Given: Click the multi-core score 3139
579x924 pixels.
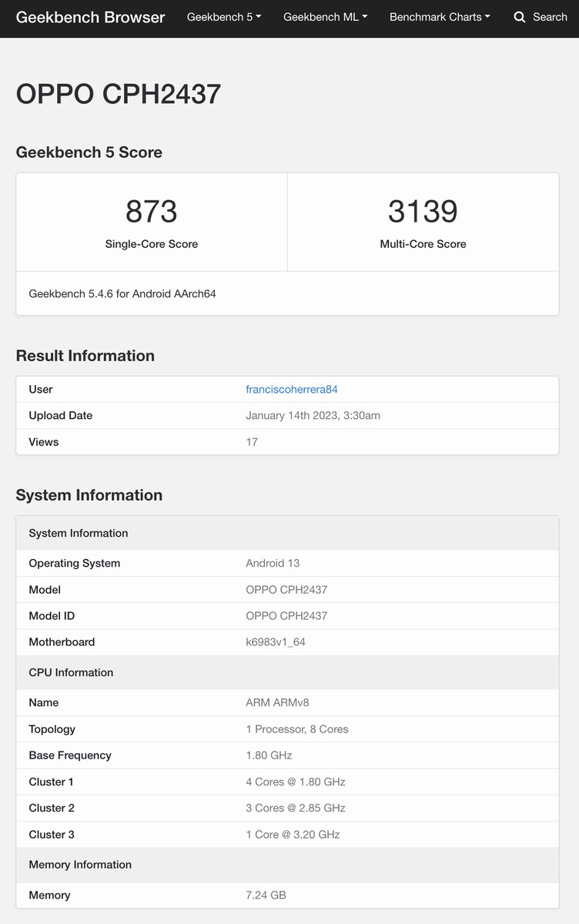Looking at the screenshot, I should tap(423, 212).
